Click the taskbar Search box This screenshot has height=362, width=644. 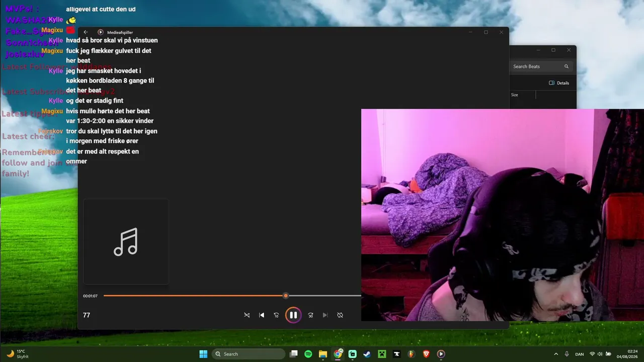point(249,354)
